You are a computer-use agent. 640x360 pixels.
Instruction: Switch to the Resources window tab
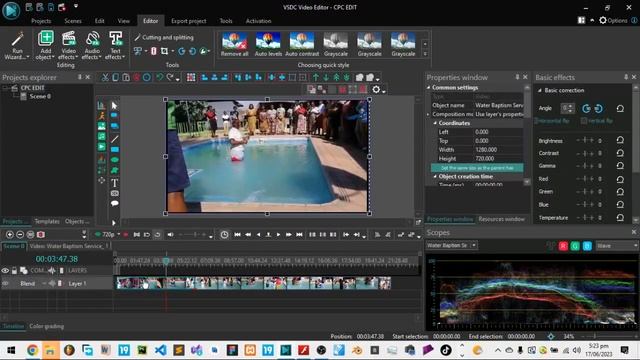(502, 219)
